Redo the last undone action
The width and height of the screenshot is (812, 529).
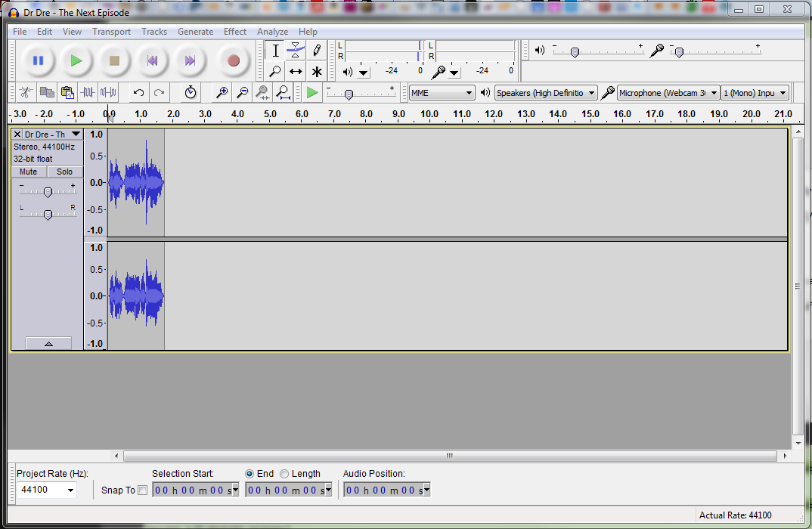click(159, 93)
